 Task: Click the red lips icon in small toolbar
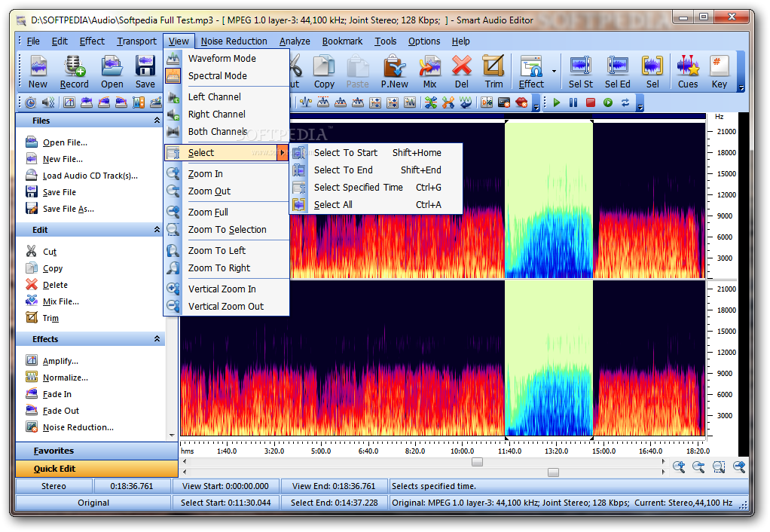click(521, 102)
